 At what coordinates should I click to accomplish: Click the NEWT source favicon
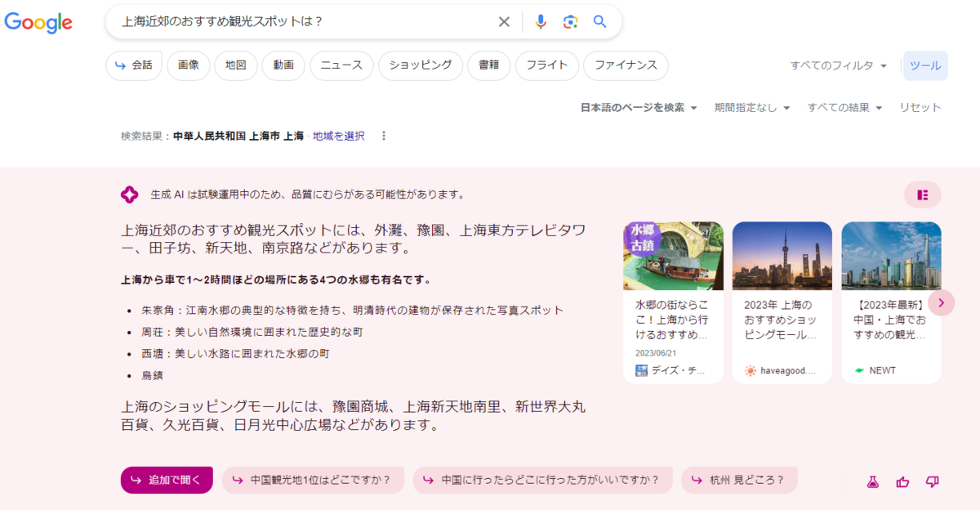coord(859,370)
